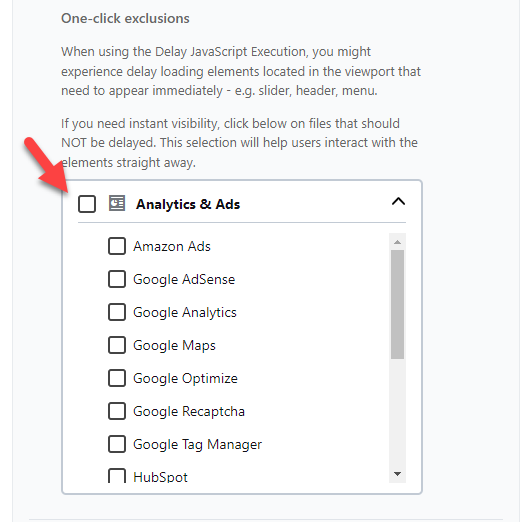Collapse the Analytics & Ads section chevron
The image size is (528, 522).
tap(398, 202)
